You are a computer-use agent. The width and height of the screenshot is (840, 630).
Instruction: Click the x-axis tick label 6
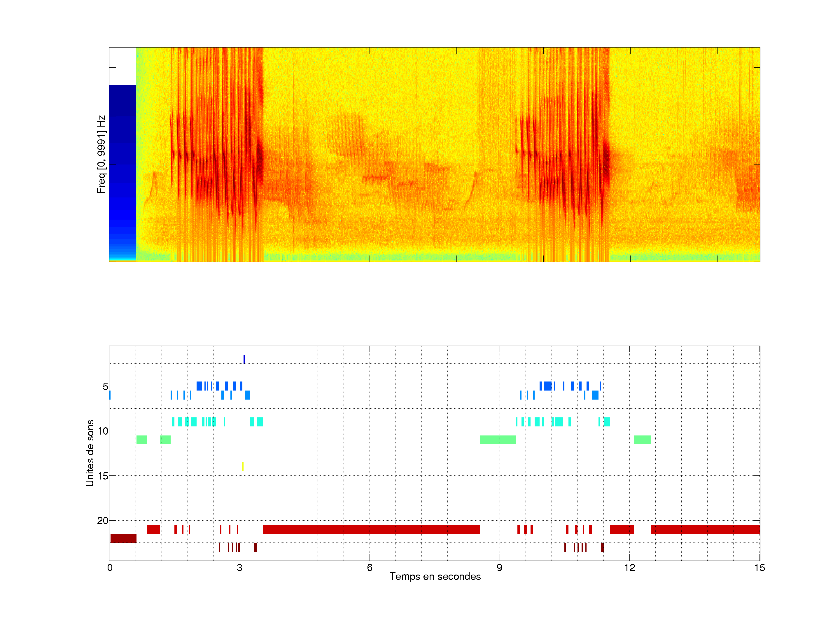[x=370, y=567]
